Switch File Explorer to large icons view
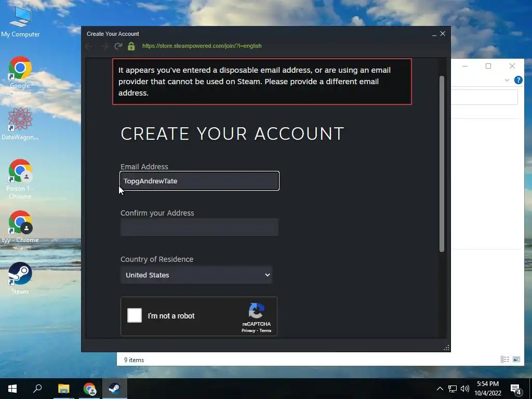532x399 pixels. pyautogui.click(x=516, y=360)
